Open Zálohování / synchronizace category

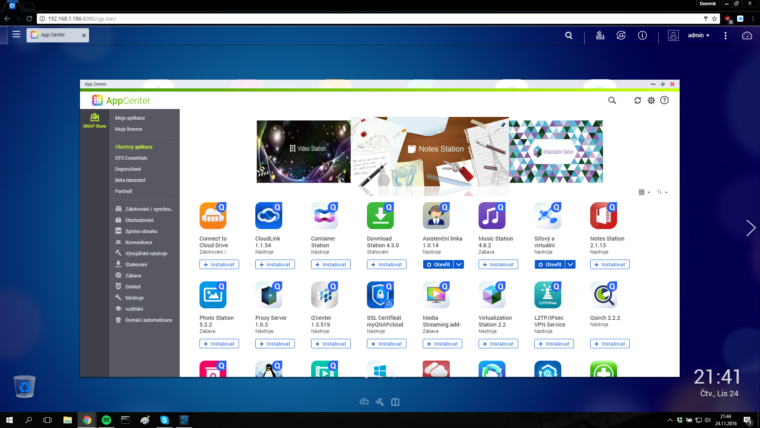coord(144,209)
